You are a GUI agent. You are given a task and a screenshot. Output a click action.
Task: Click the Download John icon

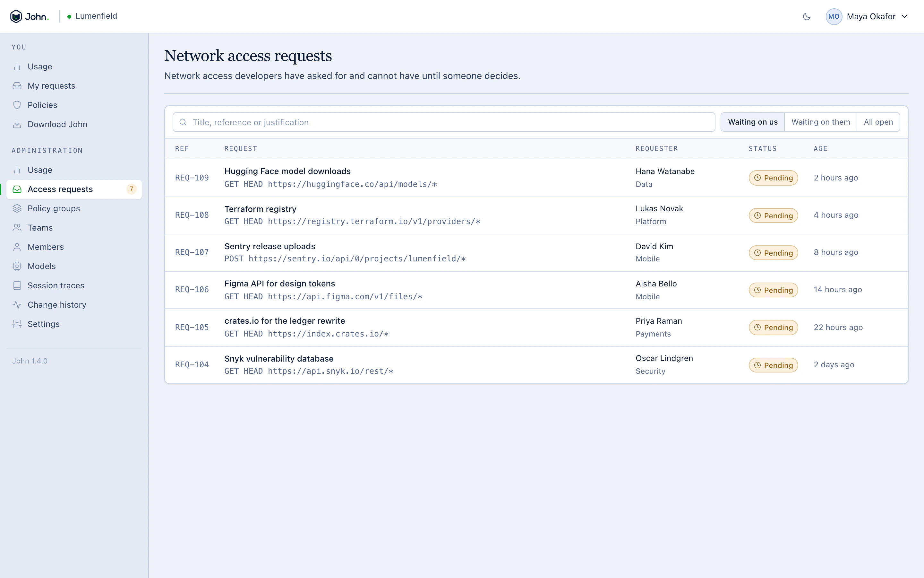[x=17, y=124]
